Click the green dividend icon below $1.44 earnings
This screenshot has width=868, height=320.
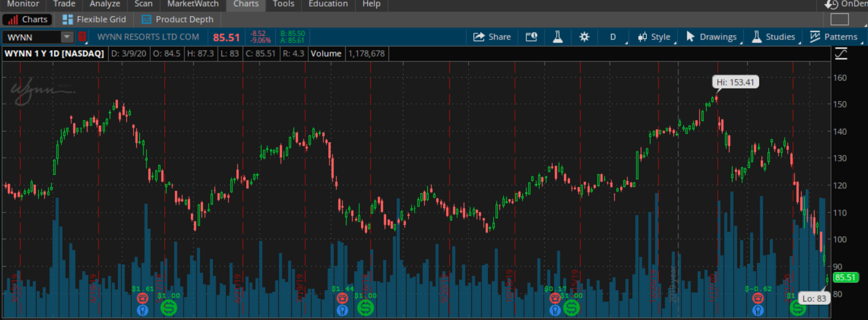click(365, 308)
